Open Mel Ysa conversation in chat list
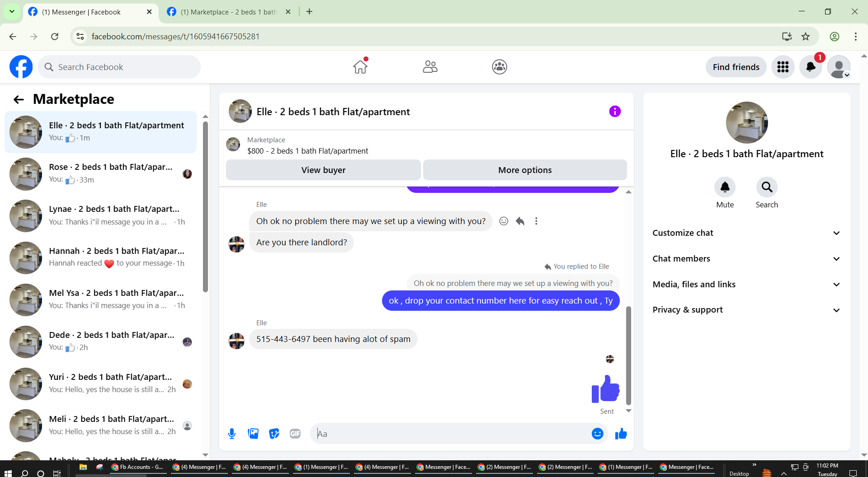The height and width of the screenshot is (477, 868). click(100, 300)
